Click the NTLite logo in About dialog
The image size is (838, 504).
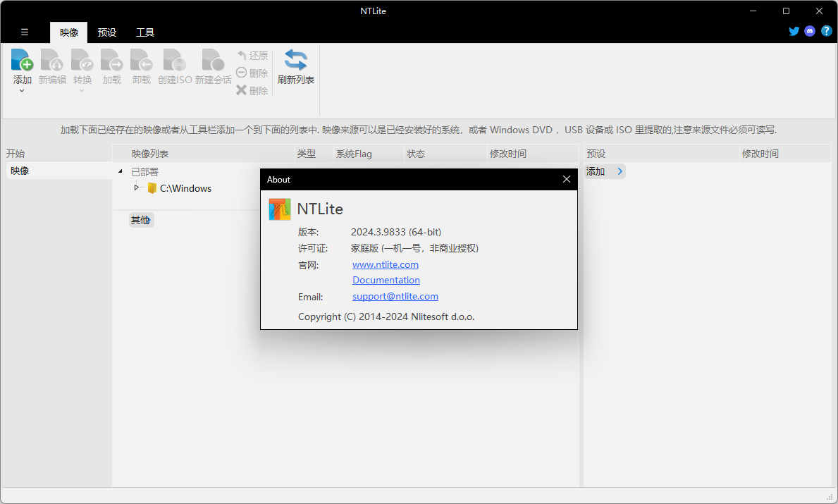[x=280, y=209]
